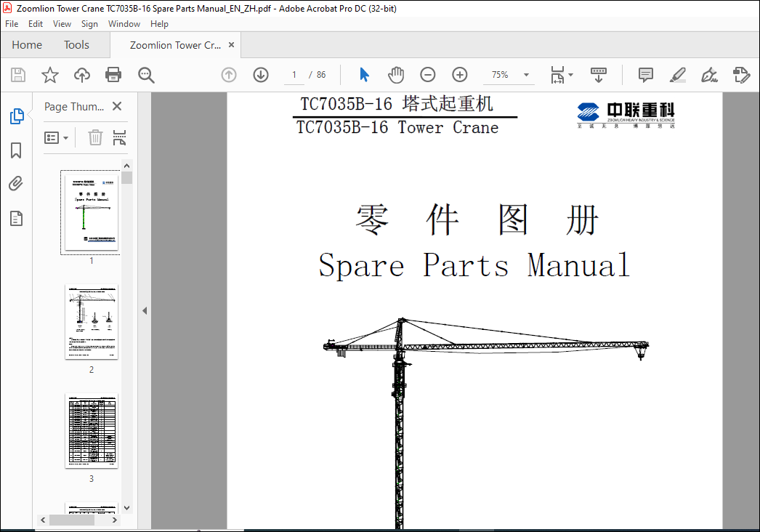Open the Window menu
The width and height of the screenshot is (760, 532).
coord(124,24)
